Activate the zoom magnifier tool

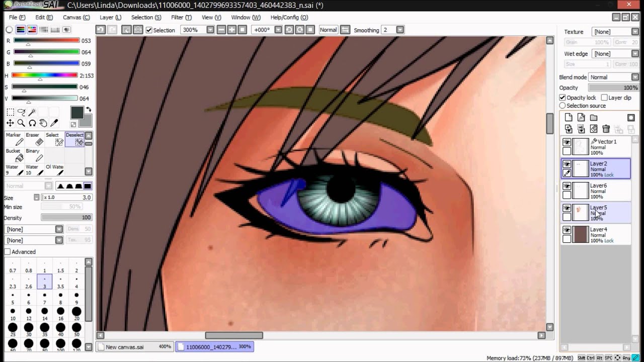click(21, 123)
